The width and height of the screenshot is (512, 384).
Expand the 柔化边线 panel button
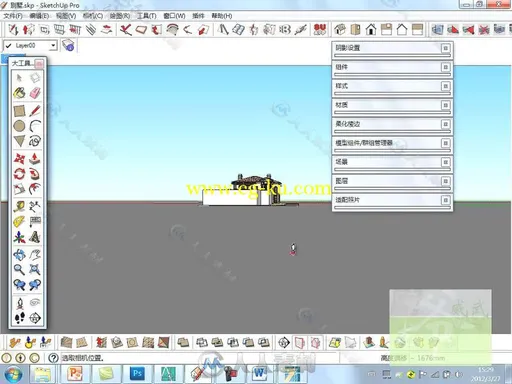(445, 124)
